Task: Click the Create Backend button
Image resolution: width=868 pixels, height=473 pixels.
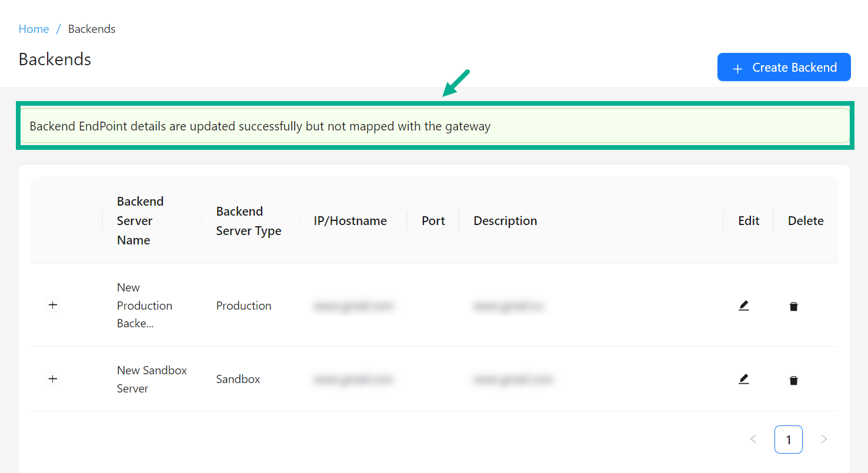Action: coord(784,67)
